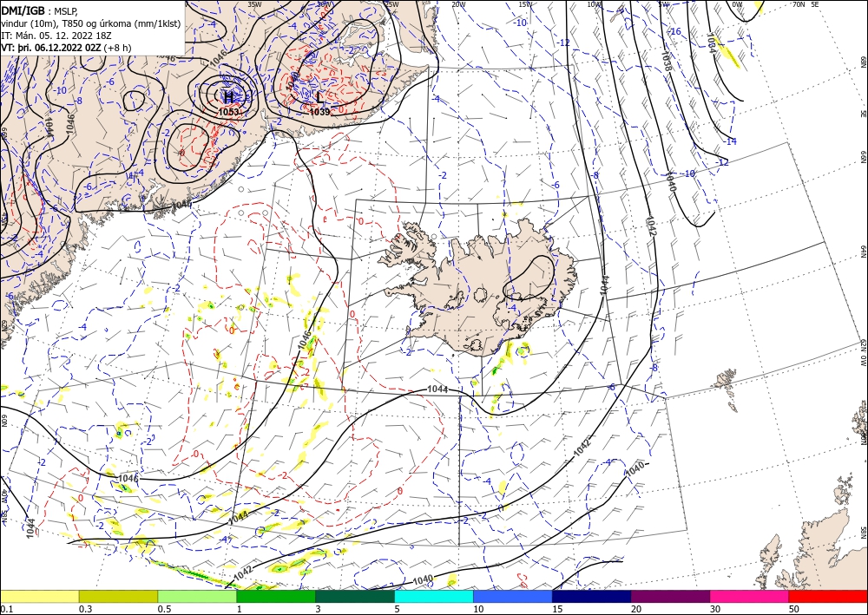Click the yellow 0.1 precipitation legend swatch
The height and width of the screenshot is (615, 868).
click(x=39, y=596)
